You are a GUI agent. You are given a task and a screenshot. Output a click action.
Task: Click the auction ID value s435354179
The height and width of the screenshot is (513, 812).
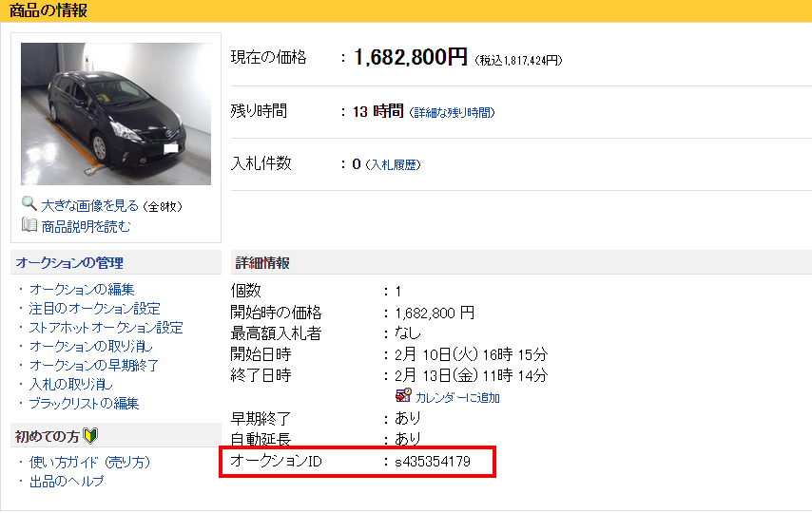[x=433, y=462]
